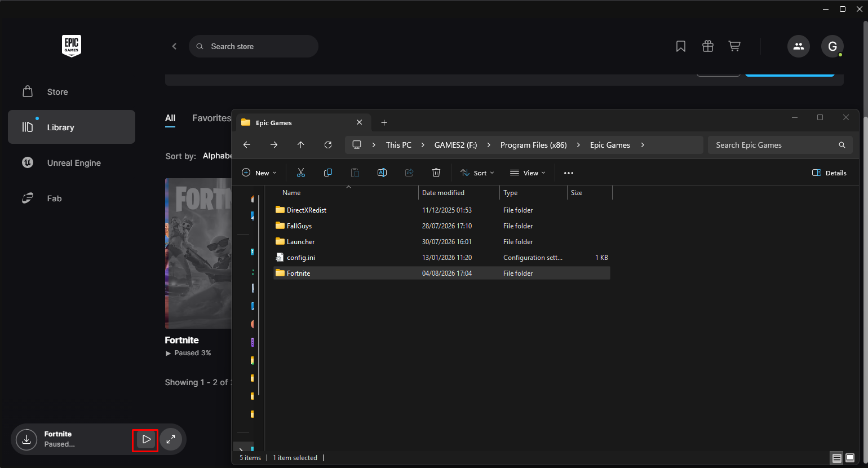Viewport: 868px width, 468px height.
Task: Open See more options in File Explorer toolbar
Action: click(569, 173)
